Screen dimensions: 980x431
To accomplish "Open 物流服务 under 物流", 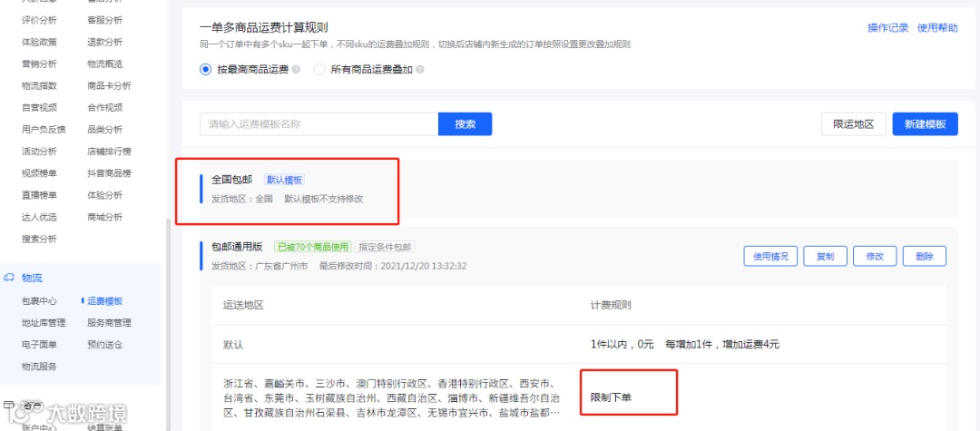I will pyautogui.click(x=39, y=367).
